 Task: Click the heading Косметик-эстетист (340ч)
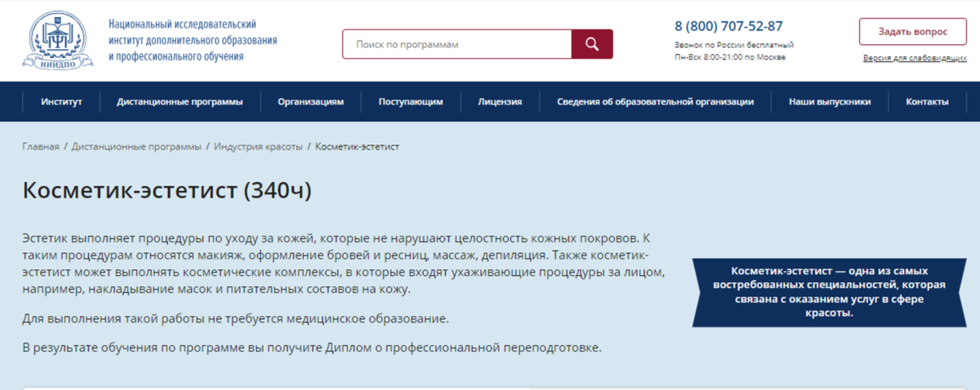(167, 191)
